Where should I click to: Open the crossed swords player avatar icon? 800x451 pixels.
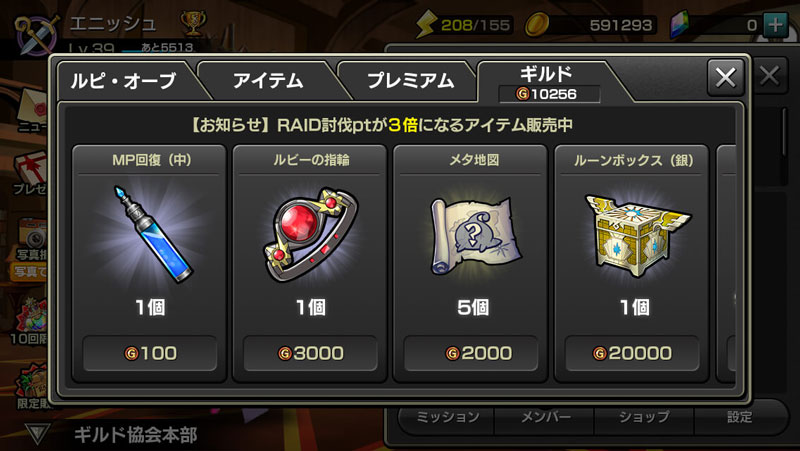click(37, 35)
